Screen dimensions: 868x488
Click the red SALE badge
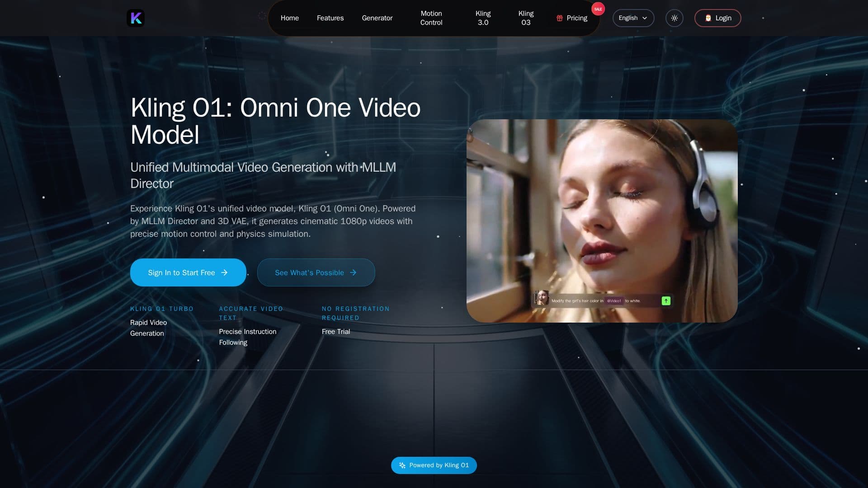598,9
